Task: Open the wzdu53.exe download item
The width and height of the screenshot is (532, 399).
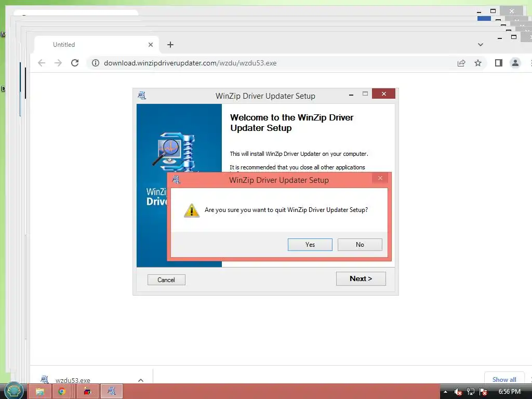Action: point(73,380)
